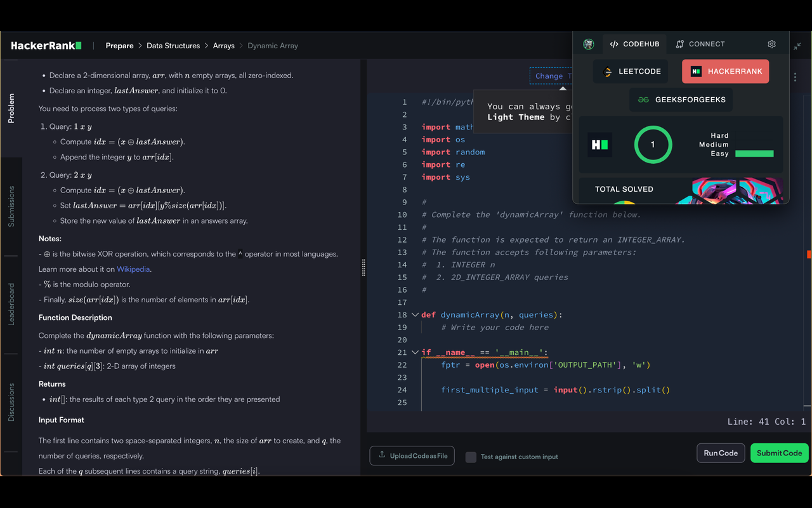
Task: Select the GEEKSFORGEEKS platform button
Action: pyautogui.click(x=681, y=100)
